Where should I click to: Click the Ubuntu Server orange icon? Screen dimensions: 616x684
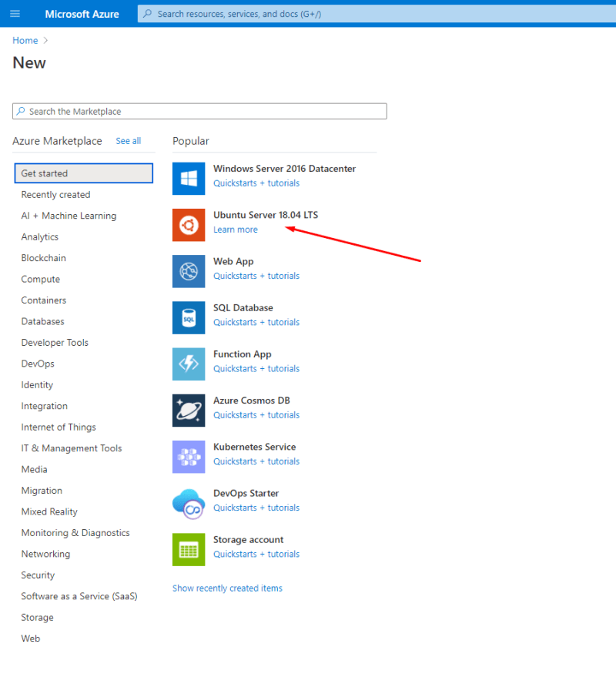point(189,225)
